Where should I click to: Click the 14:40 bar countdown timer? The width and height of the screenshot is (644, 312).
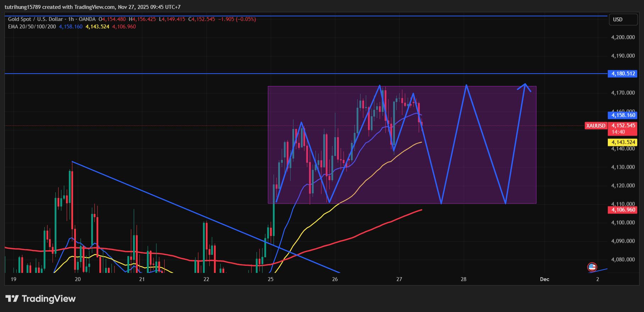618,132
